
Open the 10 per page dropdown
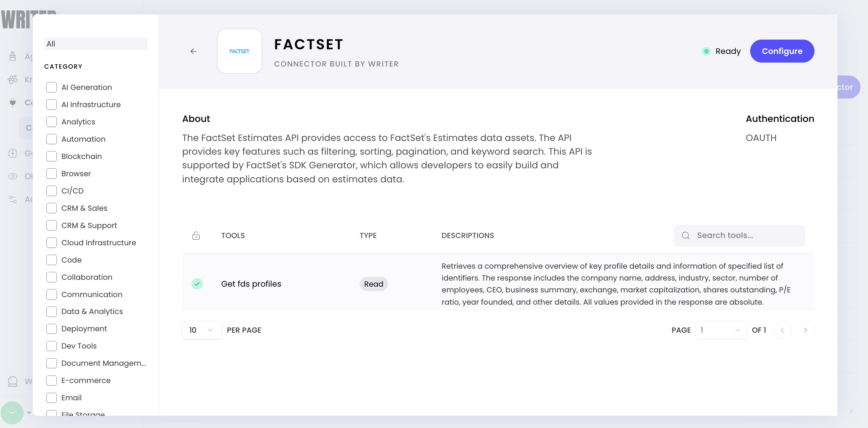(202, 330)
